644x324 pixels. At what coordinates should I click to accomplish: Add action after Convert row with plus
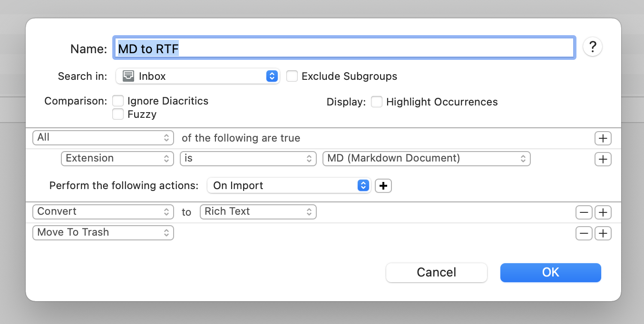[603, 212]
